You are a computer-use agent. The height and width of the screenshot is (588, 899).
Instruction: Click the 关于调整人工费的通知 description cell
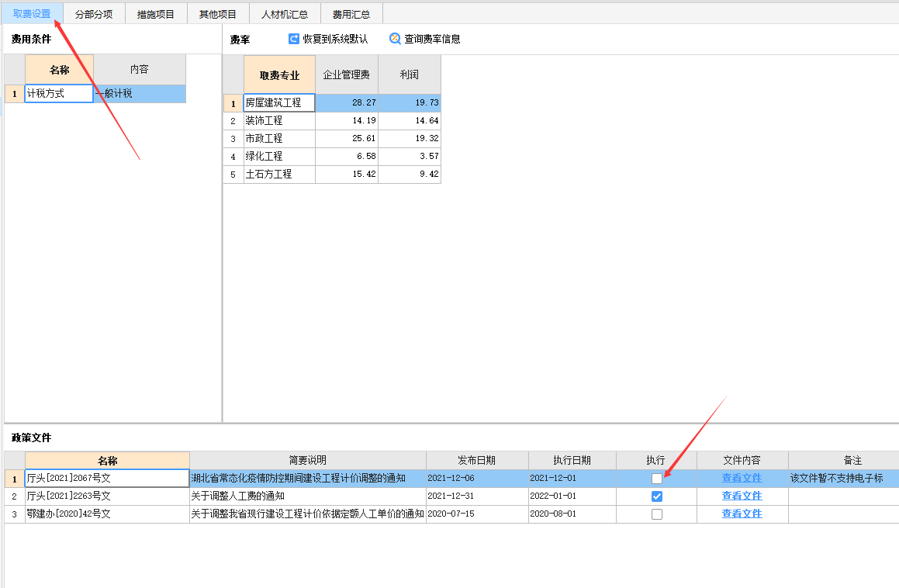308,496
